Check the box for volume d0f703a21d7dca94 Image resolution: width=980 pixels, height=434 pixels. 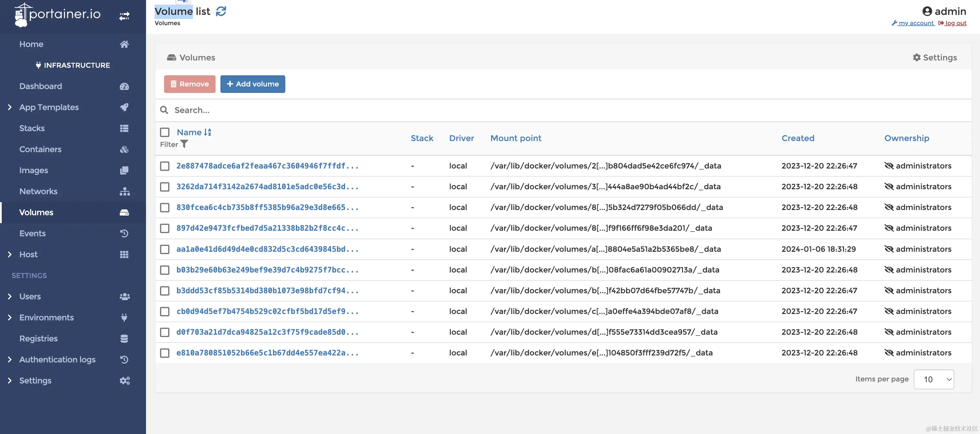pyautogui.click(x=165, y=333)
